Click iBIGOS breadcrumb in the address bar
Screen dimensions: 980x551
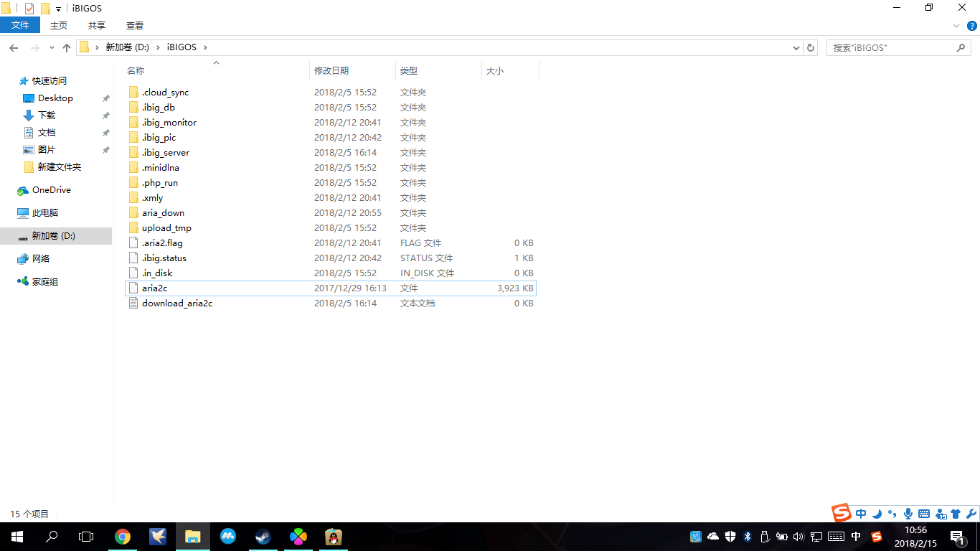[x=182, y=47]
